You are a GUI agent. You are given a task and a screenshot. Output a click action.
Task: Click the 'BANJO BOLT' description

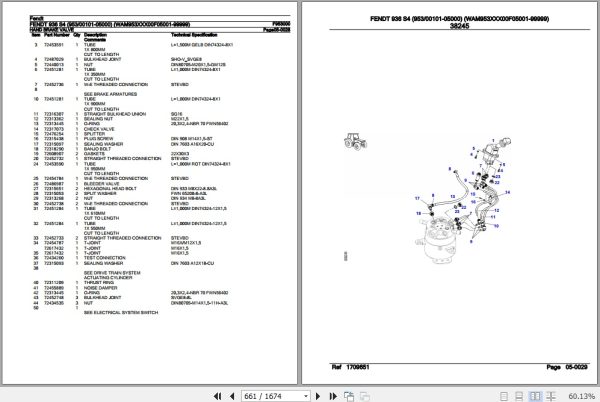[x=97, y=149]
